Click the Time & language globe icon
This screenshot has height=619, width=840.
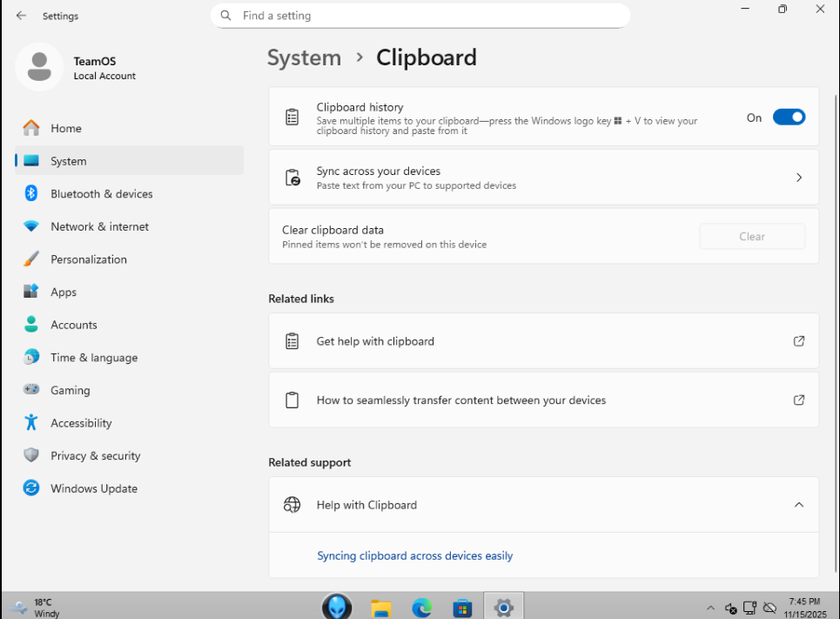click(31, 357)
